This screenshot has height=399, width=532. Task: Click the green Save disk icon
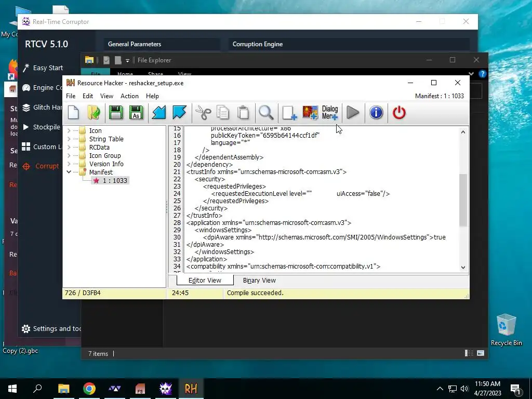coord(116,113)
